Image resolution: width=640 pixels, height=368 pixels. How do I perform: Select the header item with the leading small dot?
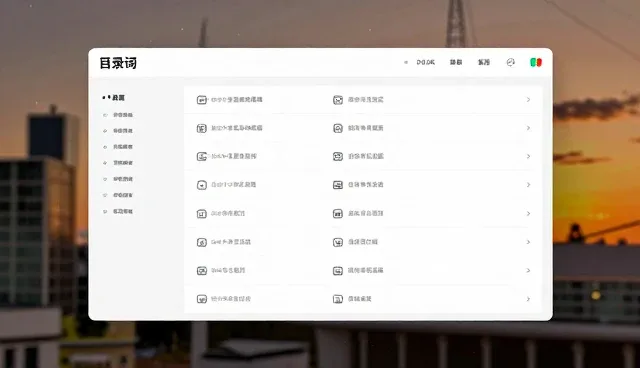pos(420,62)
